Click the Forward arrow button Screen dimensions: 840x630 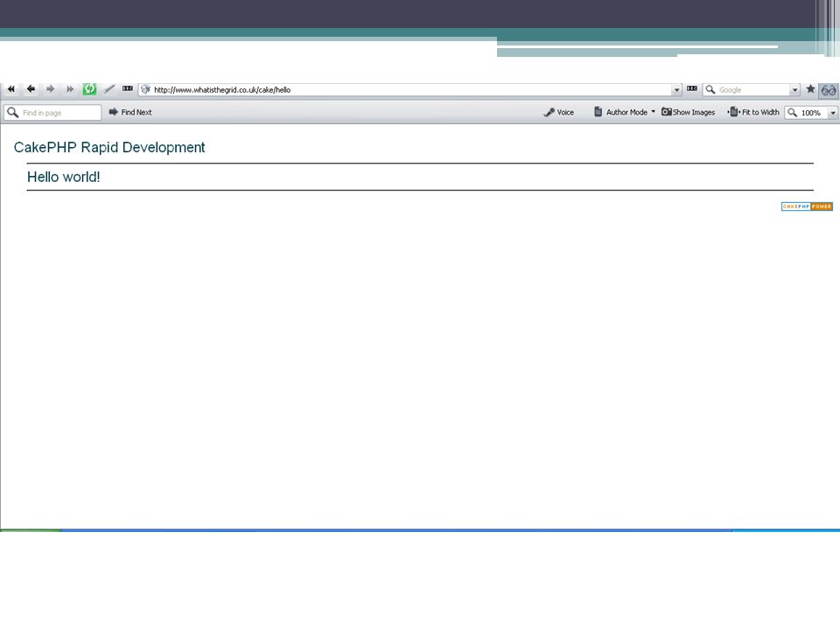(51, 89)
